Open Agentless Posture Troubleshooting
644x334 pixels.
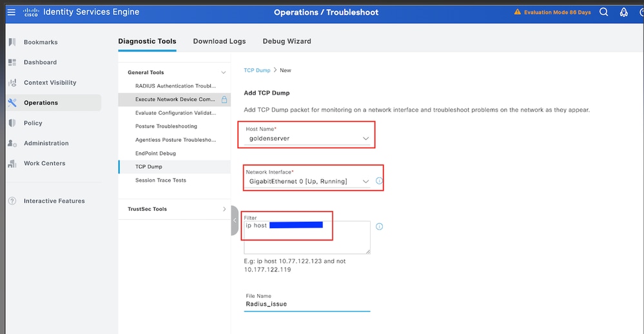tap(175, 140)
